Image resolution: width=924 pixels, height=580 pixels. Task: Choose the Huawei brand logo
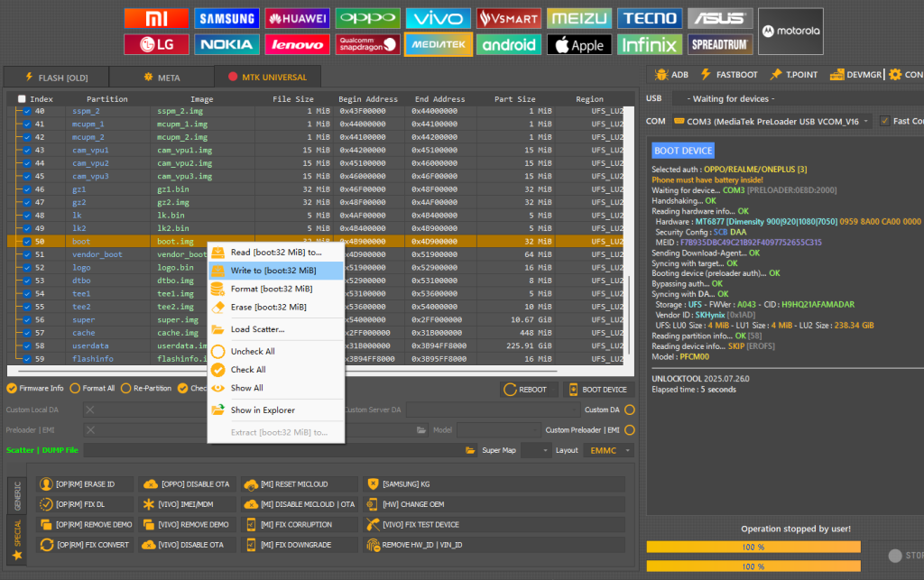point(297,18)
